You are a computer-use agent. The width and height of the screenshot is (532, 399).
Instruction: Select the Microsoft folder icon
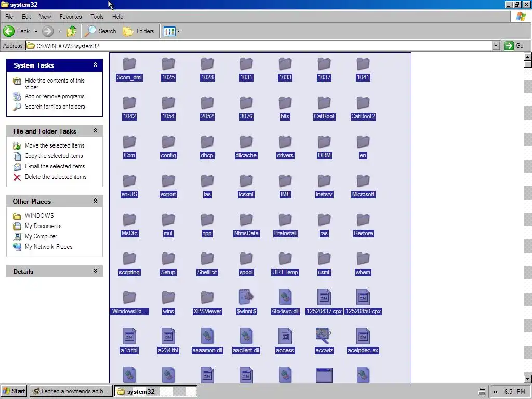(363, 181)
